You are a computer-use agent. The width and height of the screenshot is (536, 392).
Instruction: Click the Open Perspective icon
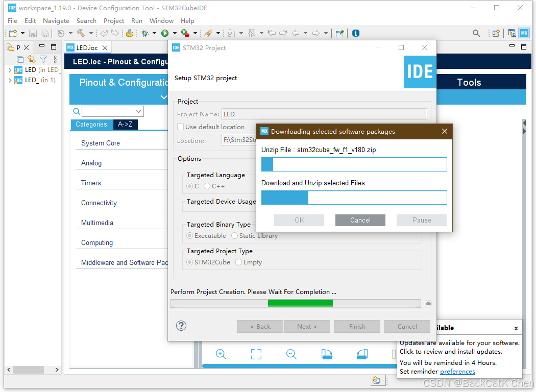[x=496, y=33]
